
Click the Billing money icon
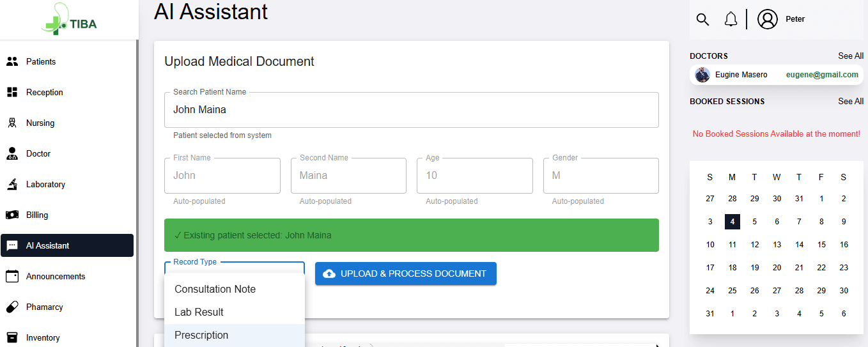(12, 215)
